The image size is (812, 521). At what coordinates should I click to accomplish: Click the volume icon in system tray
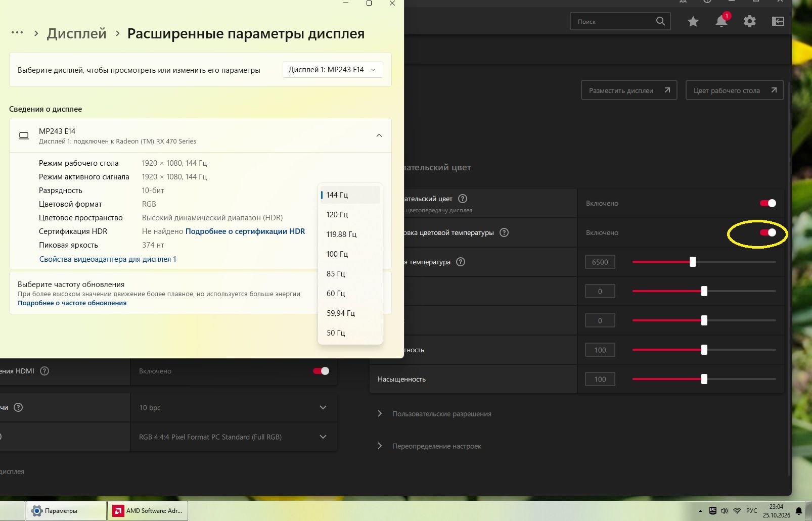tap(725, 511)
